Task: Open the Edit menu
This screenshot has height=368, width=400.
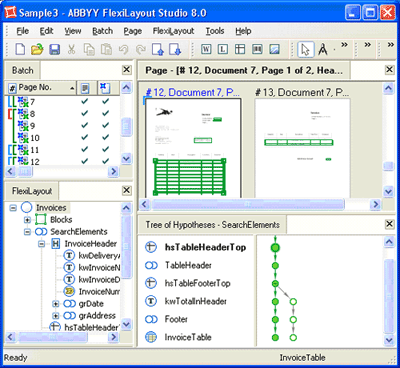Action: point(46,31)
